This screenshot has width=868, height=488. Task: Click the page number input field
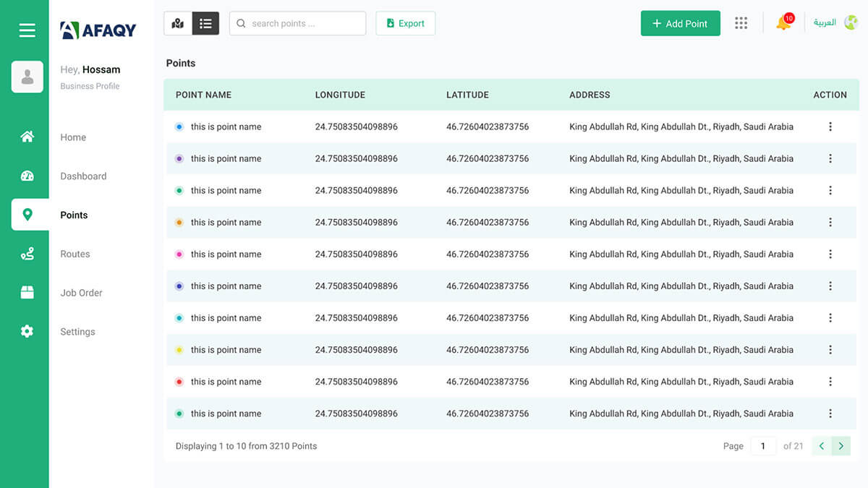point(763,446)
